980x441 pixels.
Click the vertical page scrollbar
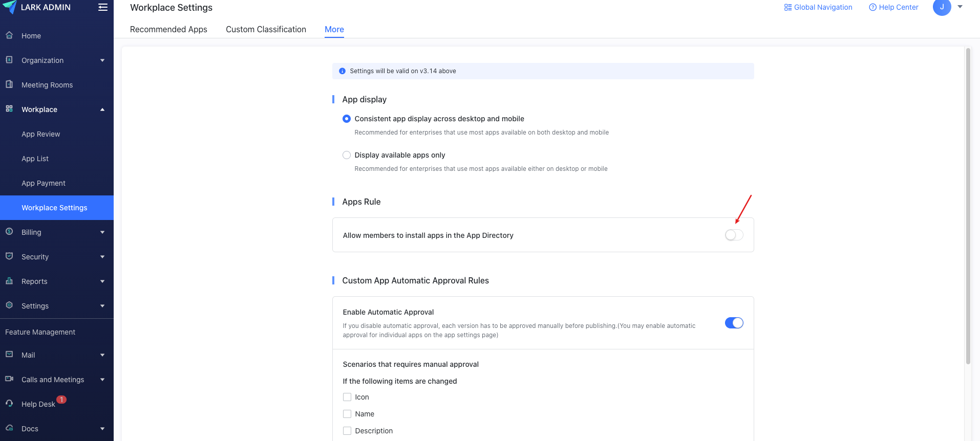click(968, 205)
